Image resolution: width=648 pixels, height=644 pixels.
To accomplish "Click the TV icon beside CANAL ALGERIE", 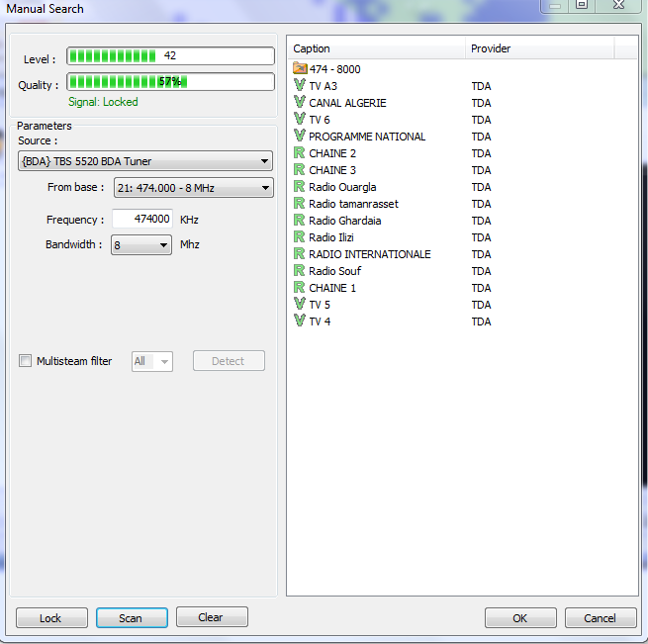I will [x=300, y=103].
